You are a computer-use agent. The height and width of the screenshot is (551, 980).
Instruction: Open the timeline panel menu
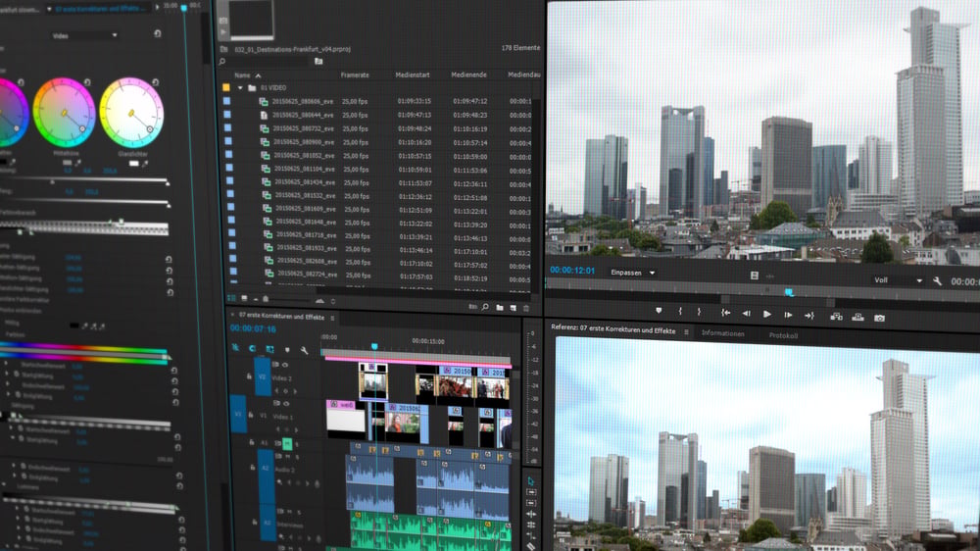coord(332,319)
